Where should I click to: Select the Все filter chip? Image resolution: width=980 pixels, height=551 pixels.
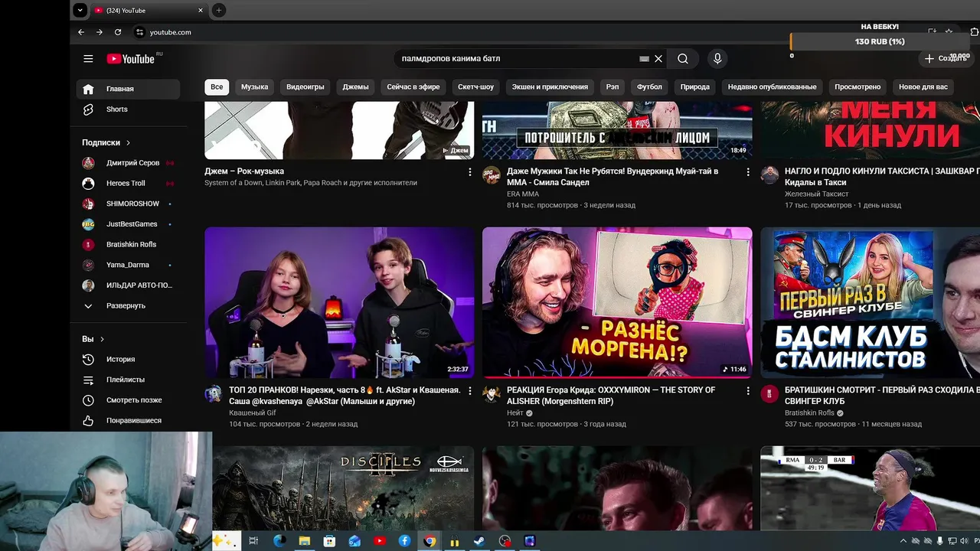pyautogui.click(x=217, y=86)
